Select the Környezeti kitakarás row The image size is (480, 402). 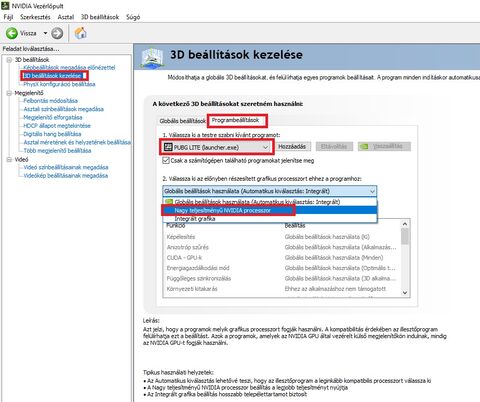click(x=282, y=289)
